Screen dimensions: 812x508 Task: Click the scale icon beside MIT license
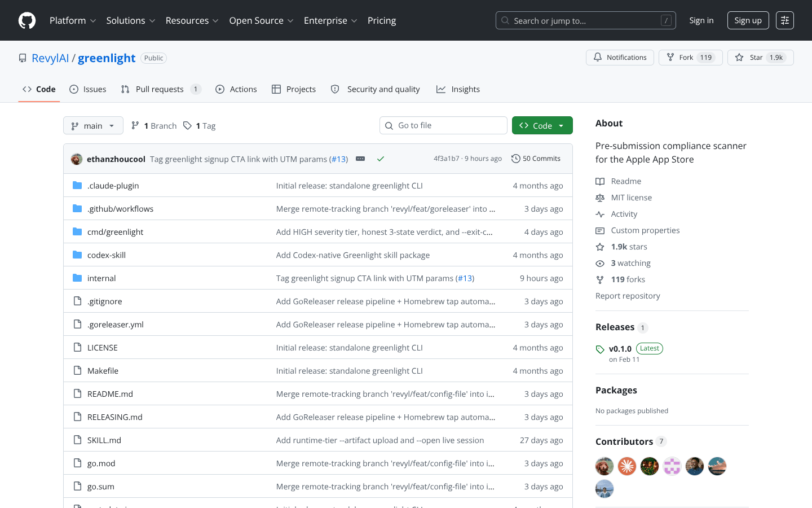[x=600, y=198]
